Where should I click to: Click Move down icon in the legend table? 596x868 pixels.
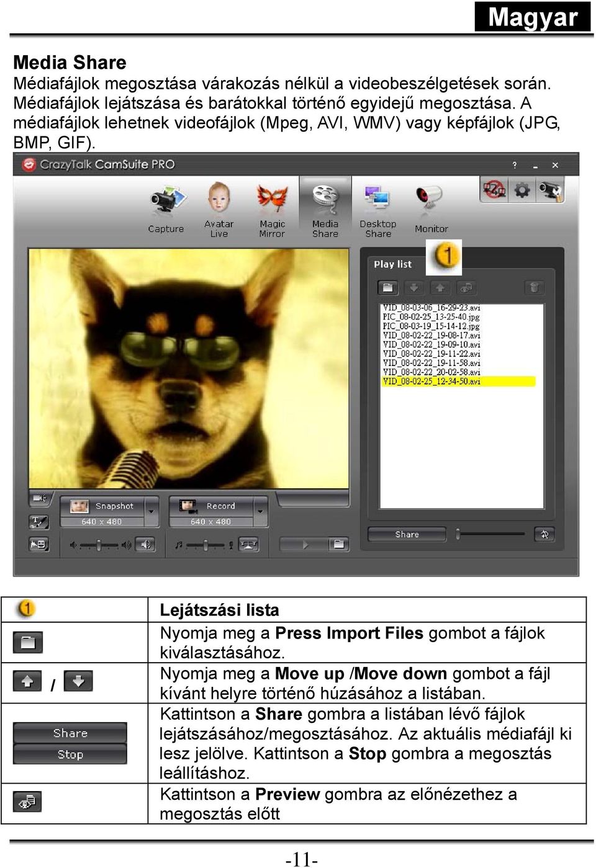point(78,681)
